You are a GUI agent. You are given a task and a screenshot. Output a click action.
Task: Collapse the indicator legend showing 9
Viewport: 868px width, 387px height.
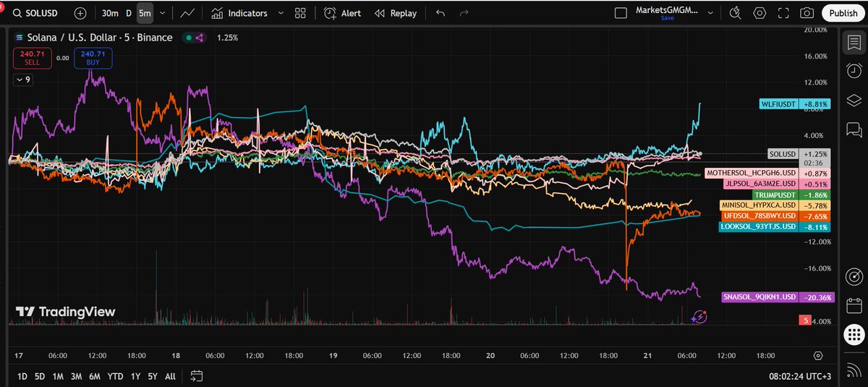23,80
